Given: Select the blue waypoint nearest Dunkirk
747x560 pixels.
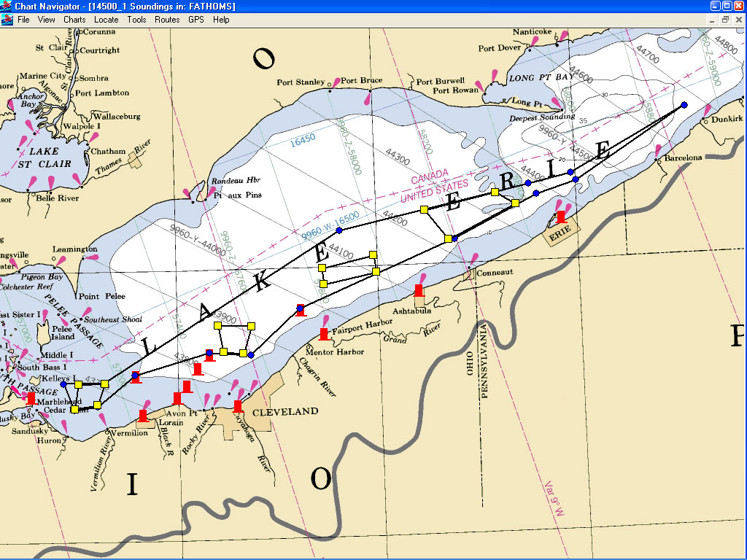Looking at the screenshot, I should pos(684,105).
